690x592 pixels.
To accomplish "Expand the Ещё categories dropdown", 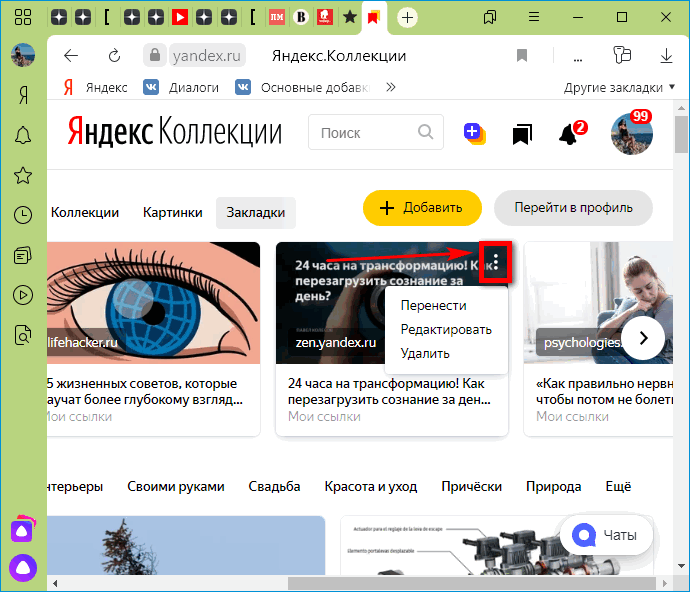I will (618, 486).
